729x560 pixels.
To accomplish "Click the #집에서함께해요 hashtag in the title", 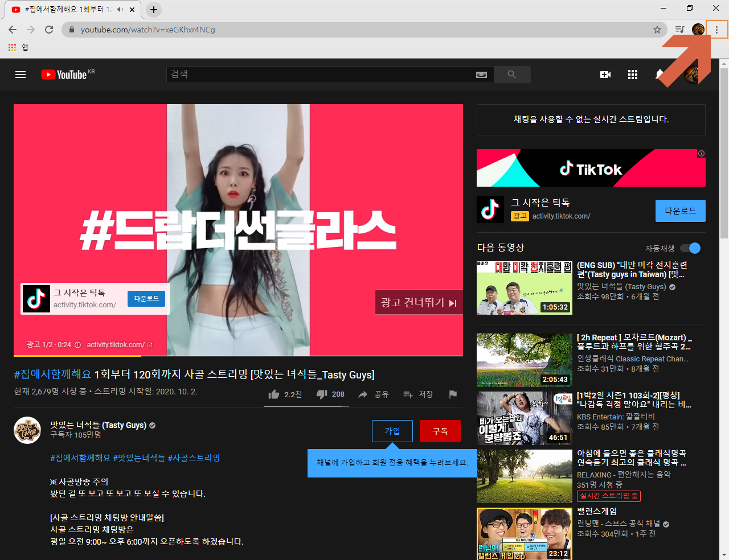I will tap(52, 374).
